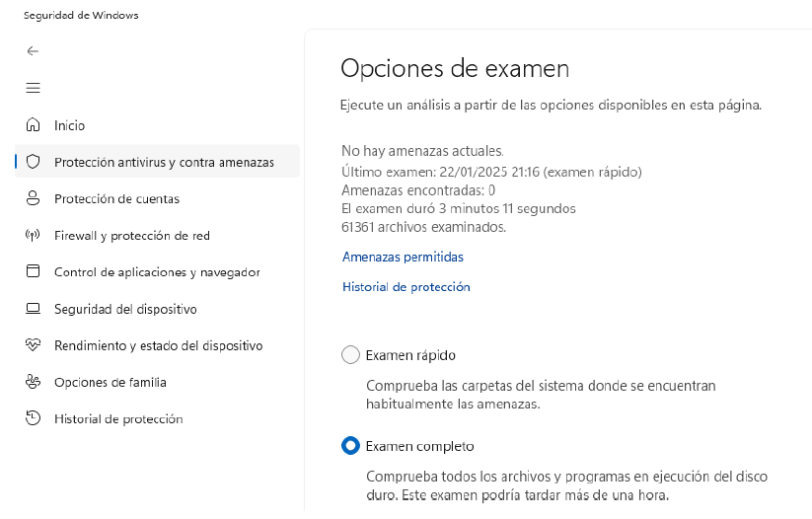Click the Seguridad del dispositivo laptop icon
This screenshot has height=519, width=812.
coord(33,309)
